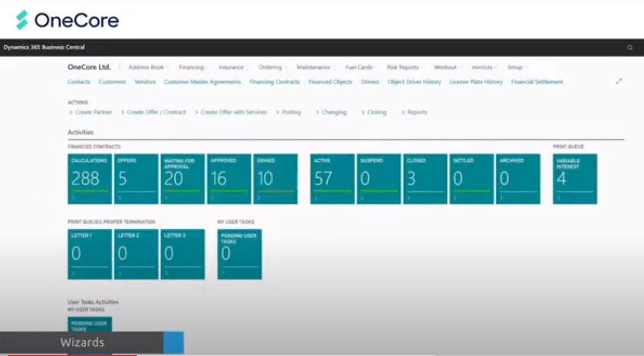Open the Closed tile showing 3
The width and height of the screenshot is (644, 356).
(x=425, y=179)
